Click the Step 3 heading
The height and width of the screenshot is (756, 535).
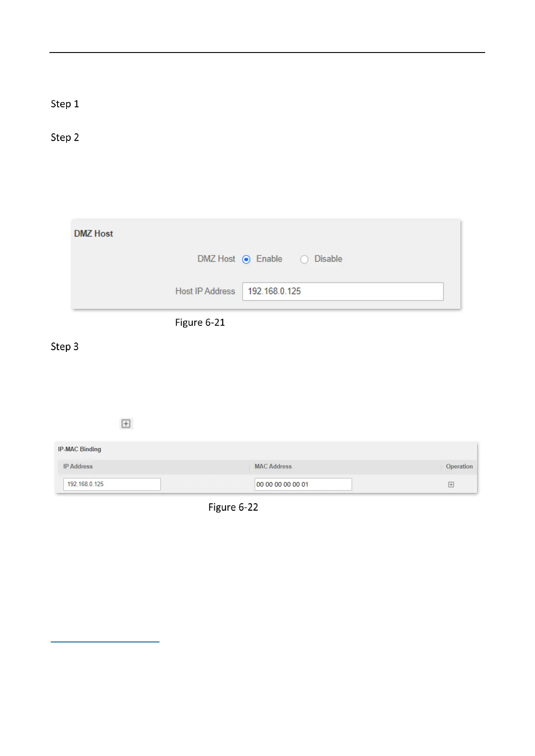coord(65,347)
